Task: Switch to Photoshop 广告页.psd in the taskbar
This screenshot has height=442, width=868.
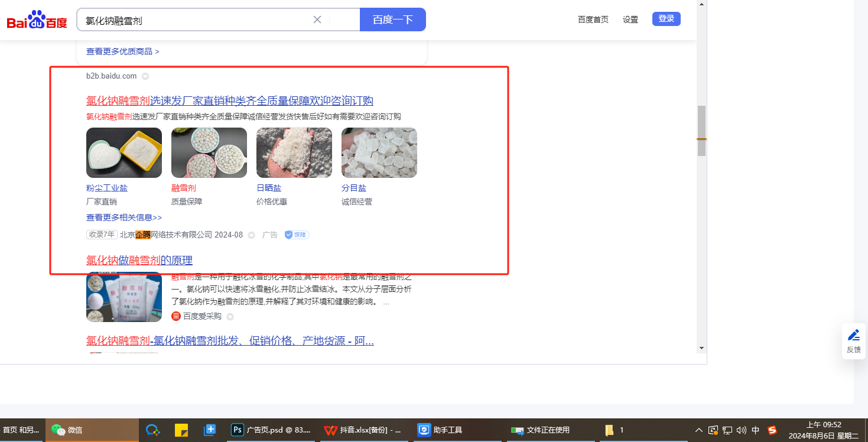Action: click(x=271, y=430)
